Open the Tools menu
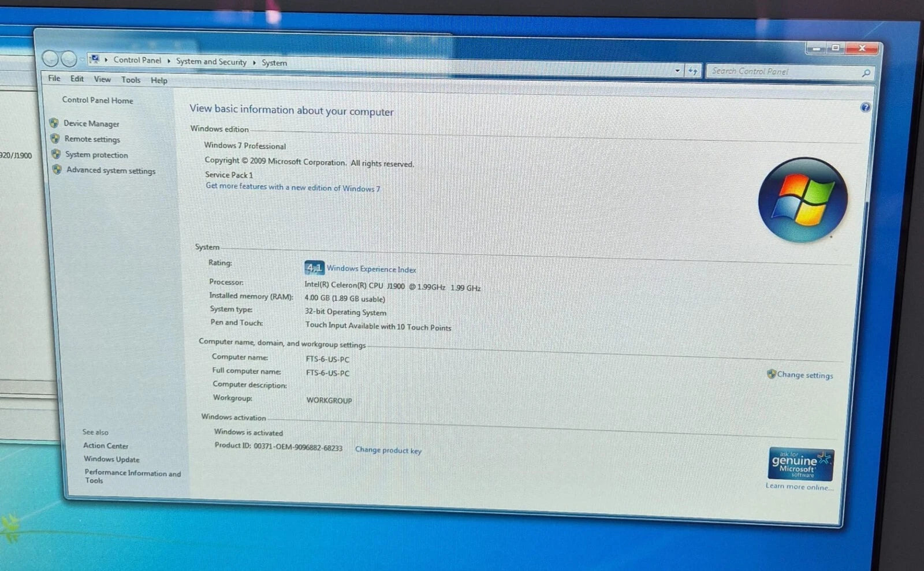 (131, 80)
